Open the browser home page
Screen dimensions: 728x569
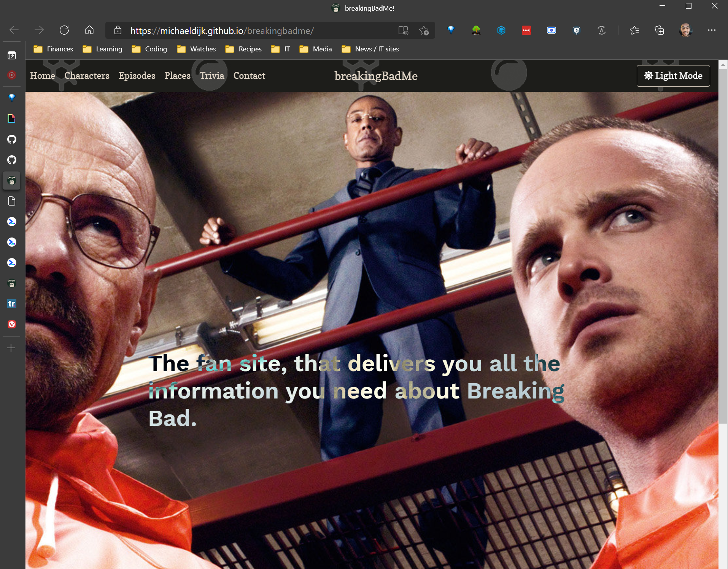[89, 30]
